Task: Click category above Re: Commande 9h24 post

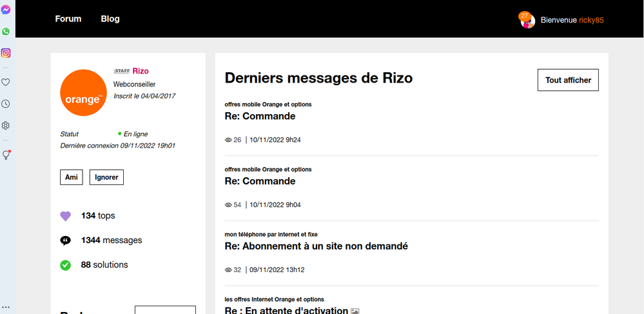Action: (x=268, y=104)
